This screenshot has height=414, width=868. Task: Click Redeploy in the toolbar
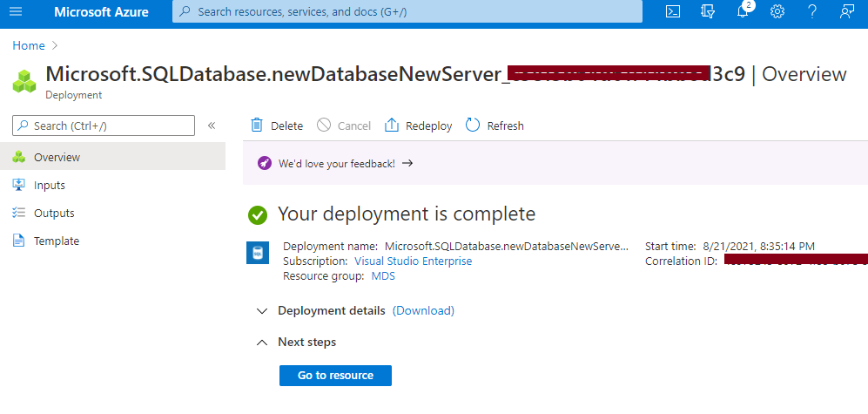418,126
